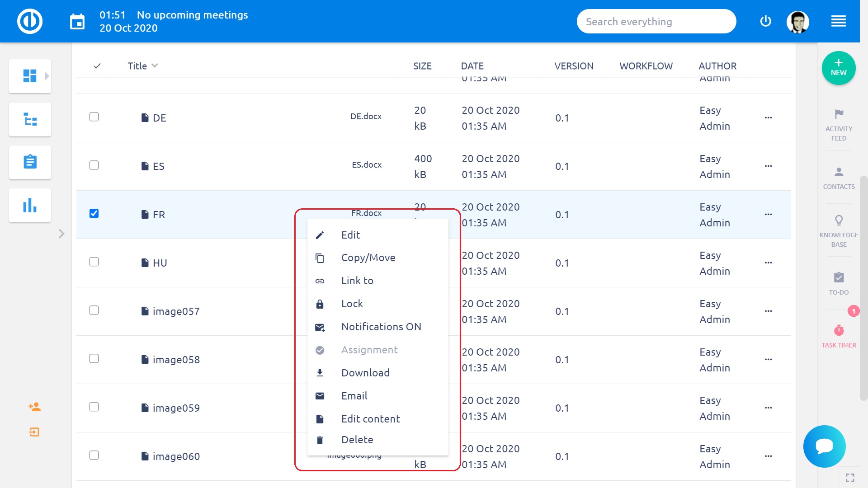Open three-dot menu for ES row
Image resolution: width=868 pixels, height=488 pixels.
[x=768, y=166]
